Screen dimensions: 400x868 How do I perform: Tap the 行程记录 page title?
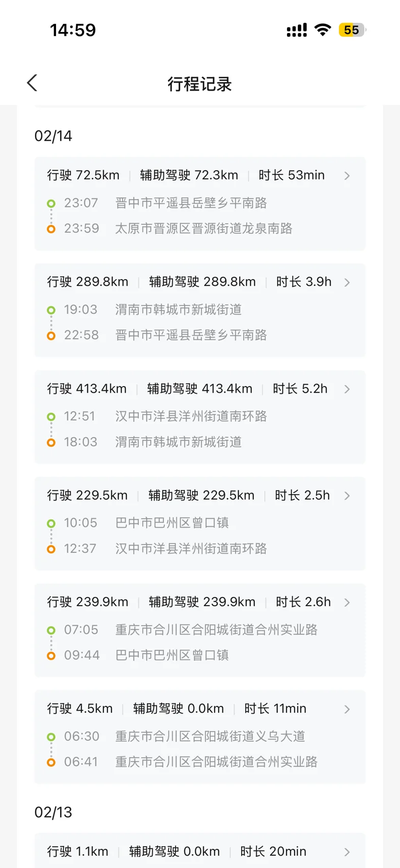(x=199, y=84)
